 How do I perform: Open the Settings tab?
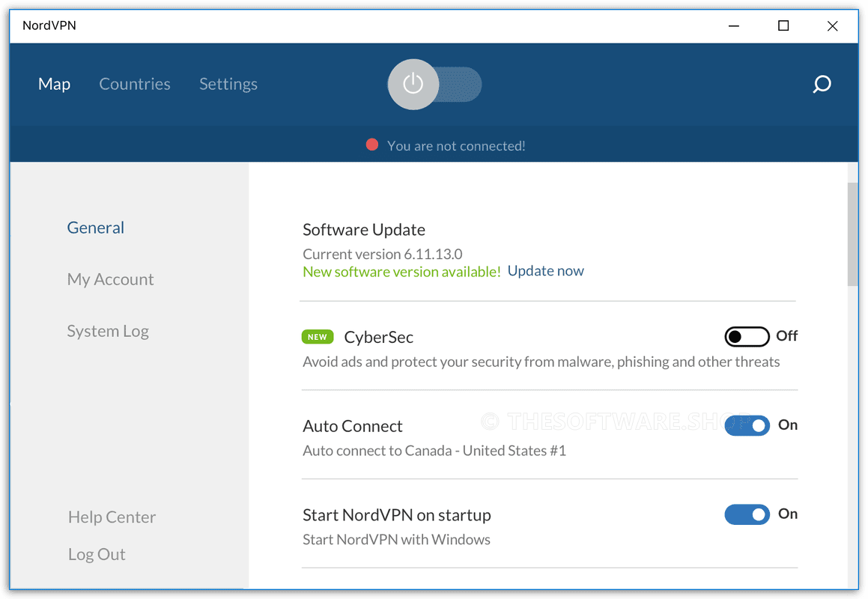pos(228,84)
